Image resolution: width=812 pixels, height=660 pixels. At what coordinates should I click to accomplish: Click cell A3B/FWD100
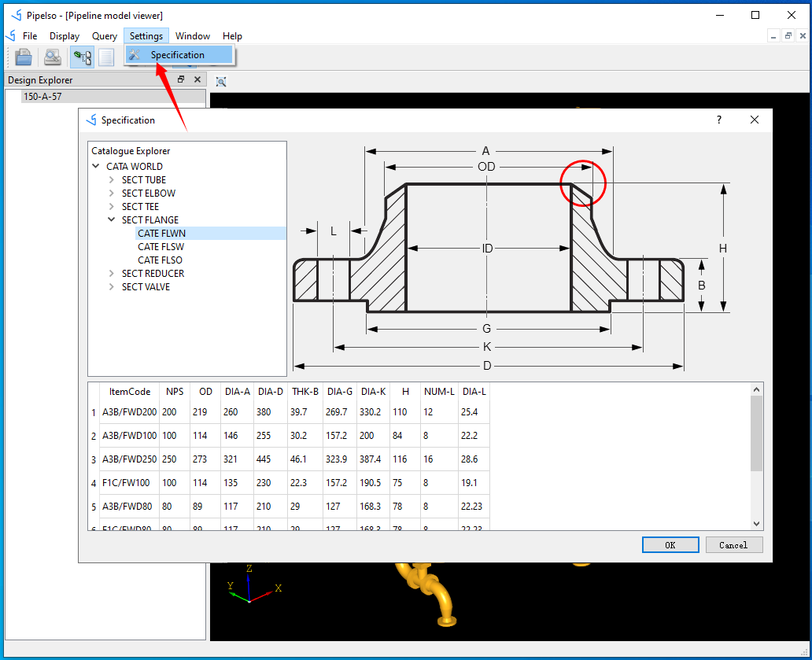[130, 436]
